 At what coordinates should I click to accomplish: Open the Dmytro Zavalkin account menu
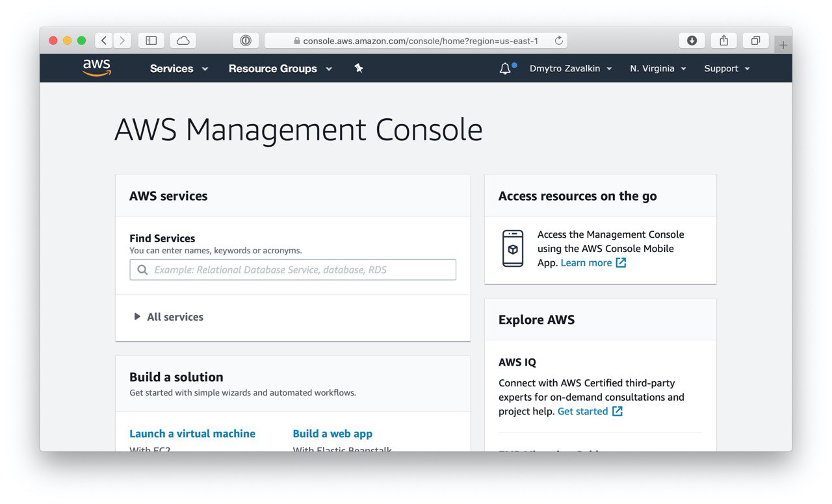click(571, 68)
